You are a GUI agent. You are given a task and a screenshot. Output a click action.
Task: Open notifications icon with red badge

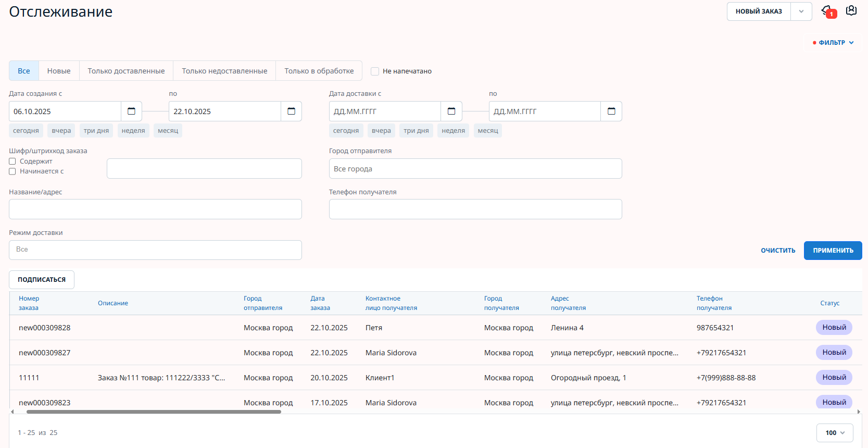pos(827,11)
